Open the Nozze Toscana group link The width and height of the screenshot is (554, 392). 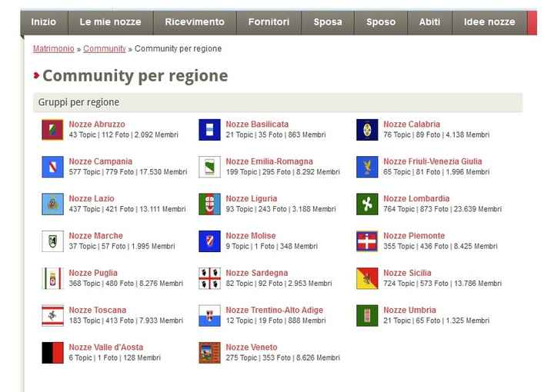(97, 310)
